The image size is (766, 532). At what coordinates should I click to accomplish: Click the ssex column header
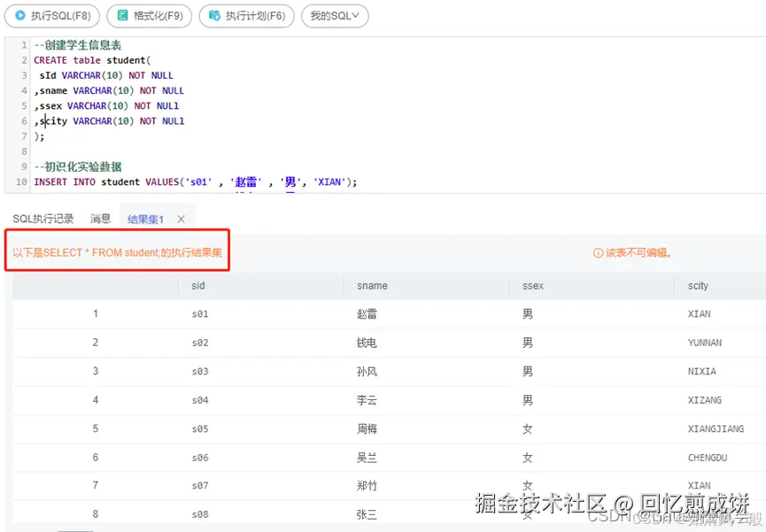coord(532,286)
